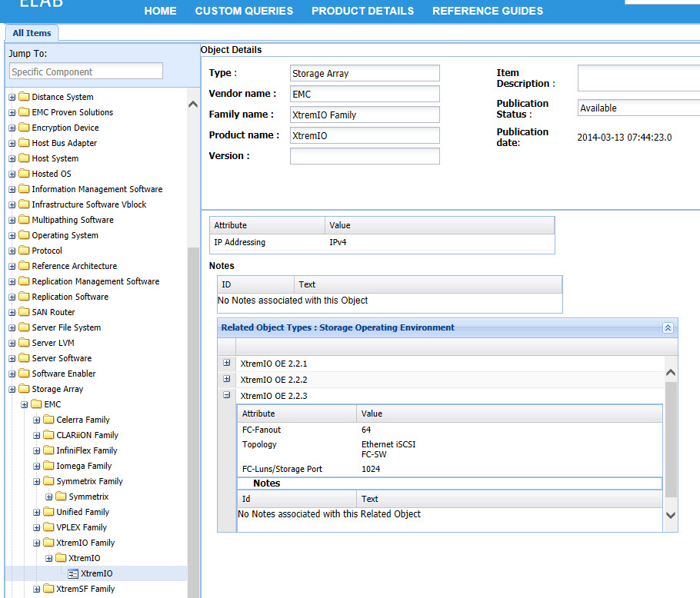The width and height of the screenshot is (700, 598).
Task: Click the Type field showing Storage Array
Action: (365, 73)
